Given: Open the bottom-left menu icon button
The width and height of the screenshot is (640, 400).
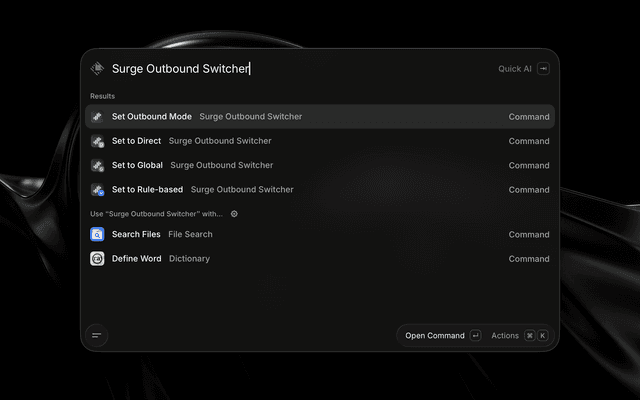Looking at the screenshot, I should (97, 336).
